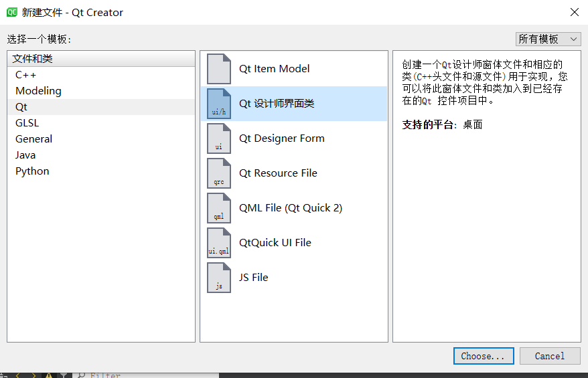Open the 所有模板 filter dropdown

pos(548,39)
